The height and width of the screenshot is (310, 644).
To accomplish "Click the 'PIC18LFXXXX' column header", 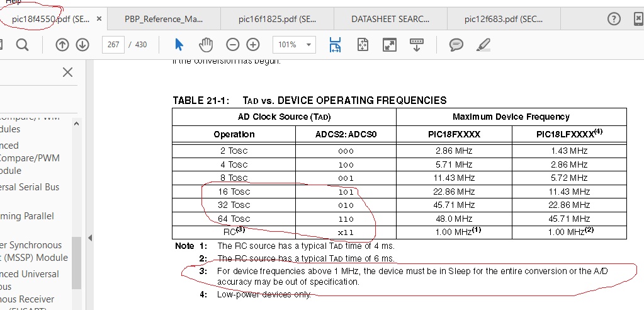I will point(569,134).
